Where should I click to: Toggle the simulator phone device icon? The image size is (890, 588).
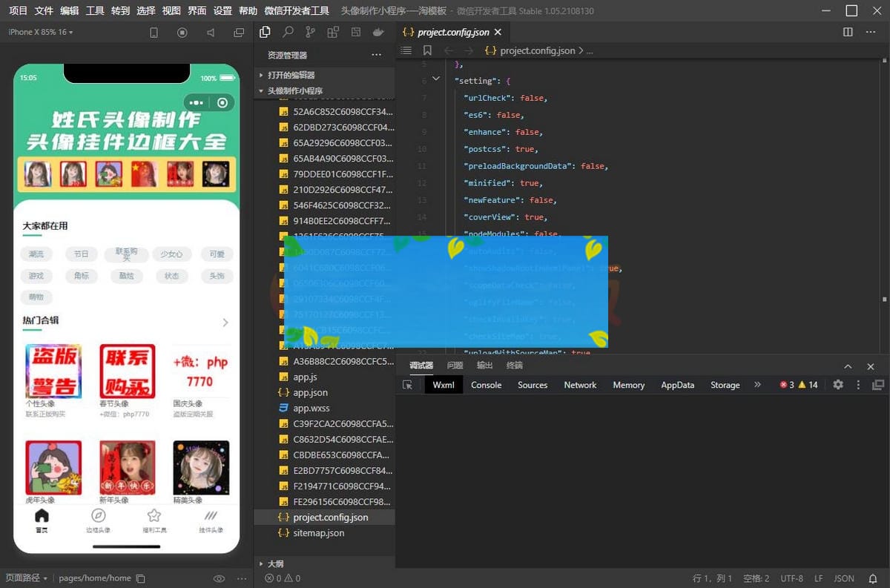click(154, 33)
